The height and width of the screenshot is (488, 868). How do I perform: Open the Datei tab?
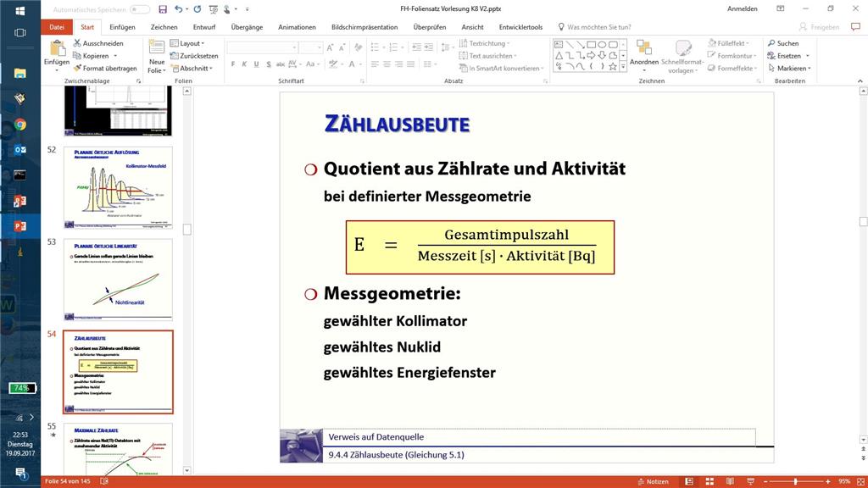[x=57, y=26]
